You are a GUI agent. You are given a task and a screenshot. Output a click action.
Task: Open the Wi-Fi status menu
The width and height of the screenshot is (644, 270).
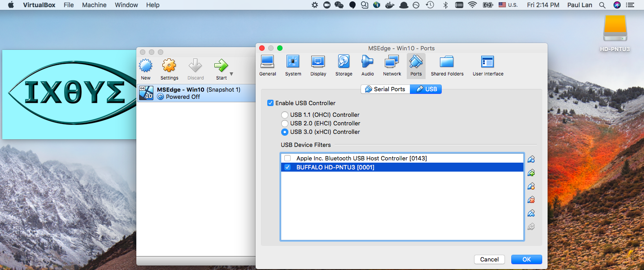(472, 5)
